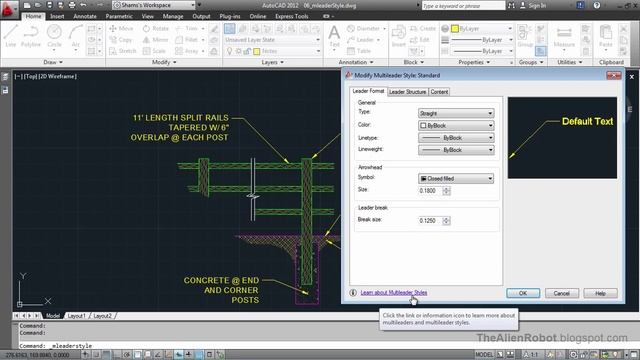
Task: Click the Copy tool in Modify panel
Action: (x=120, y=40)
